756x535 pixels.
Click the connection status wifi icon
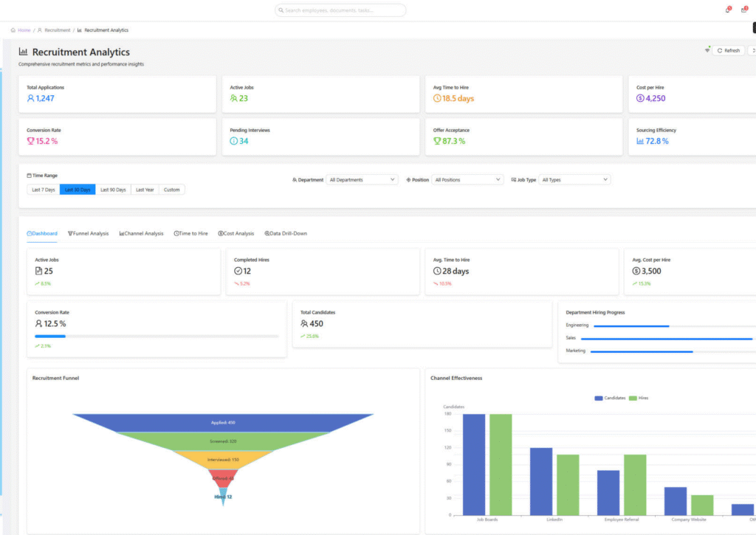click(x=707, y=50)
